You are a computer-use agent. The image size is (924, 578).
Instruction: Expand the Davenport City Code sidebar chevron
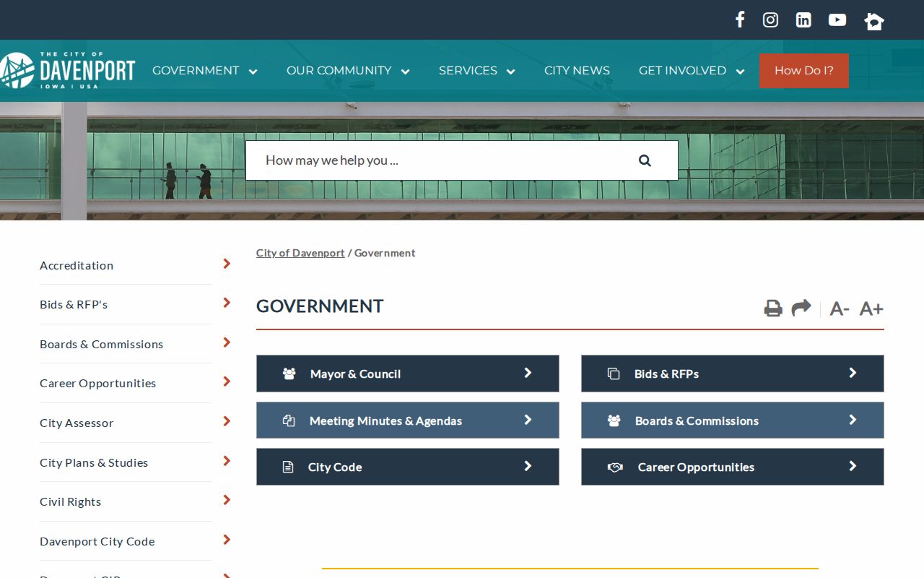coord(227,540)
